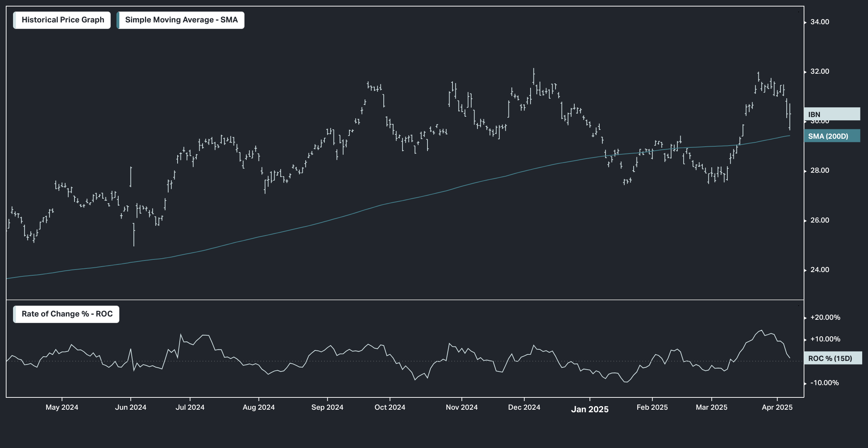The height and width of the screenshot is (448, 868).
Task: Select the Apr 2025 date label
Action: click(x=777, y=408)
